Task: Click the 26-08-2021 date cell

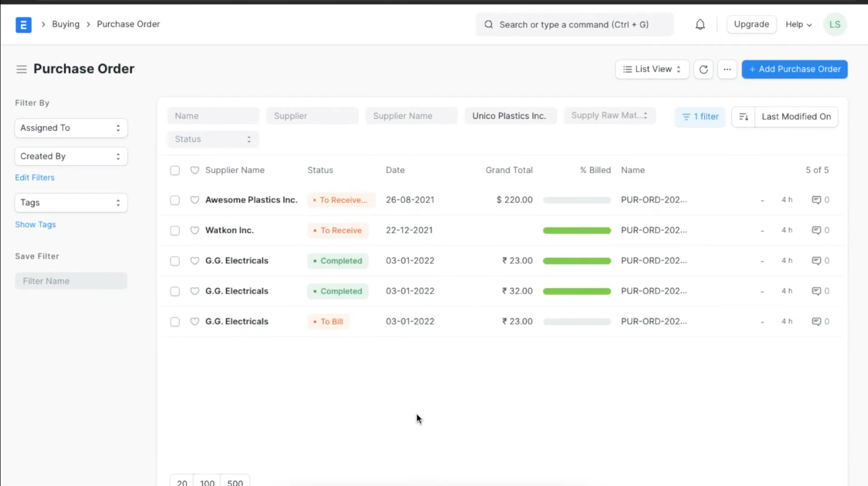Action: click(410, 200)
